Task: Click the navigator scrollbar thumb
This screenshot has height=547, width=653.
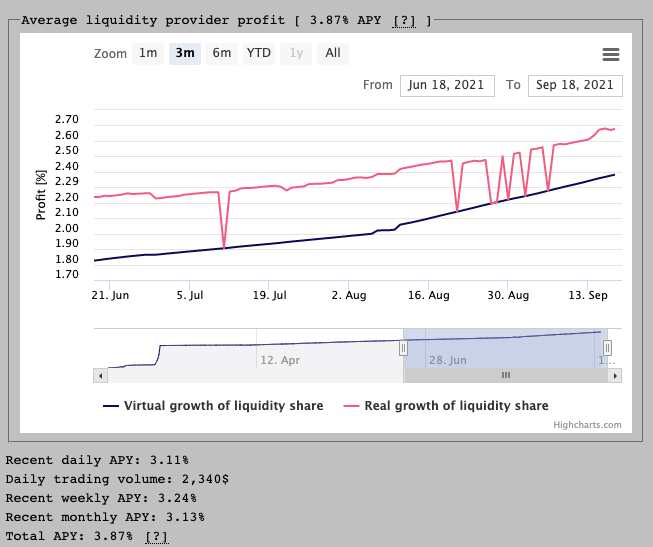Action: coord(506,375)
